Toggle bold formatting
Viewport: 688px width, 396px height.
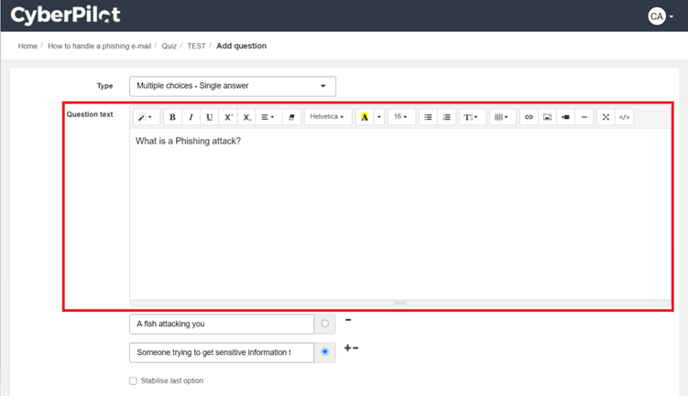coord(172,117)
